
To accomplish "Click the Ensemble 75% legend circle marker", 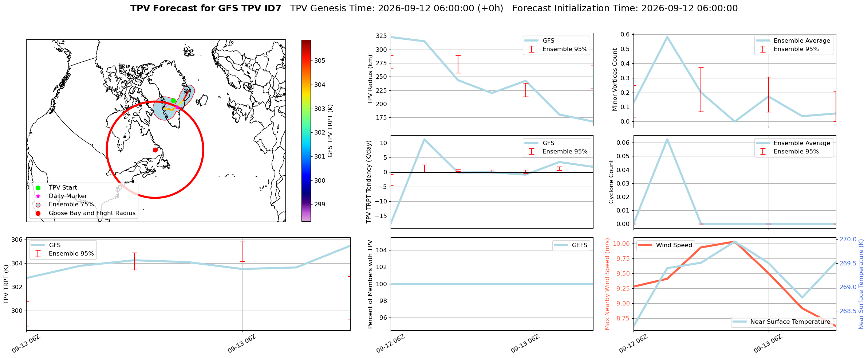I will (38, 205).
